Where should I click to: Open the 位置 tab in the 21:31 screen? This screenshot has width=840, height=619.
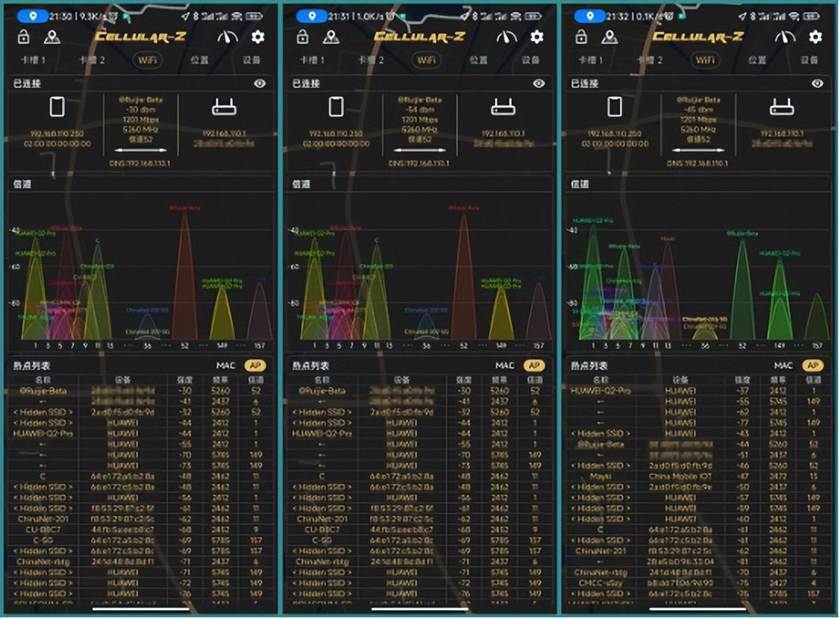pyautogui.click(x=478, y=60)
